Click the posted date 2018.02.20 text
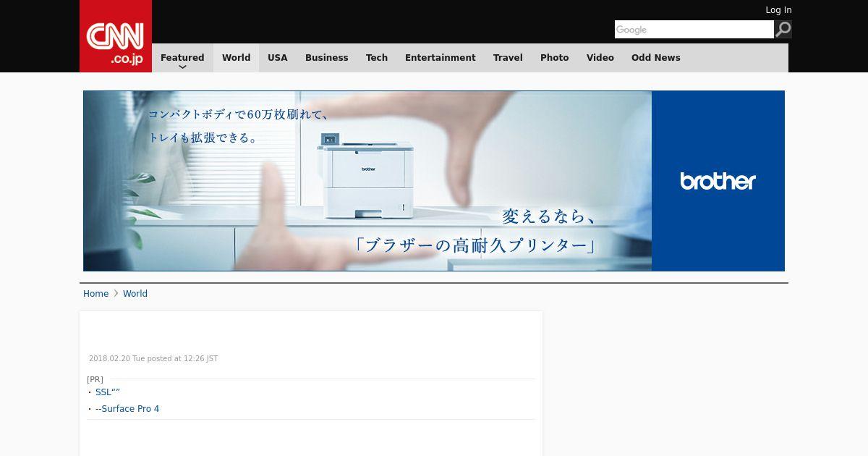 coord(153,359)
